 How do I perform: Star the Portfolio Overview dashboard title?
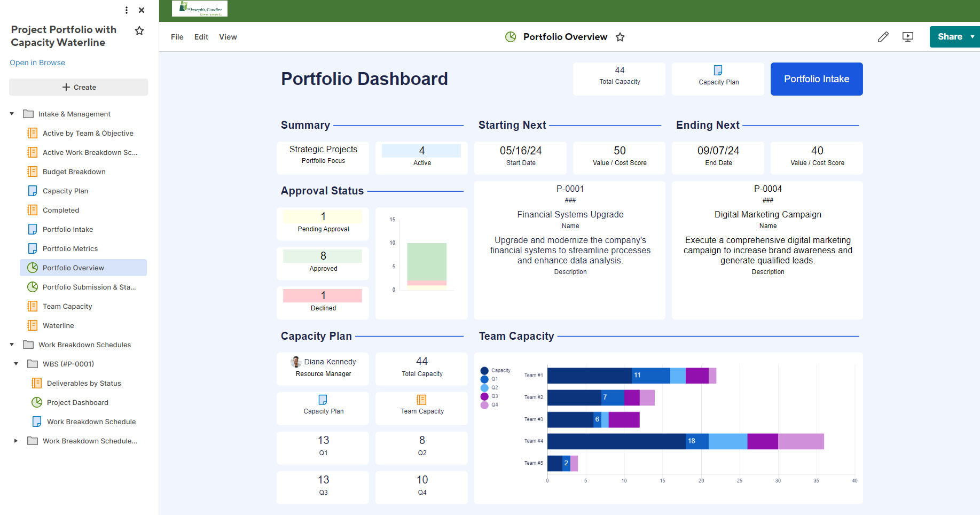pos(620,37)
